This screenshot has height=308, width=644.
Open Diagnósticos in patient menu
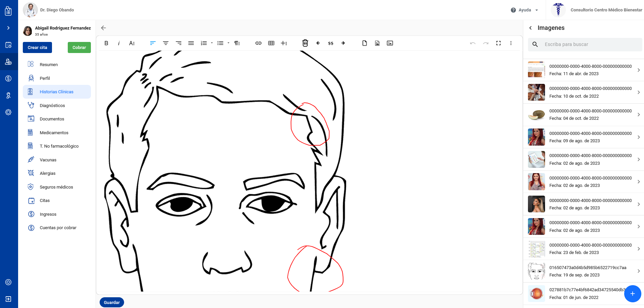[52, 105]
